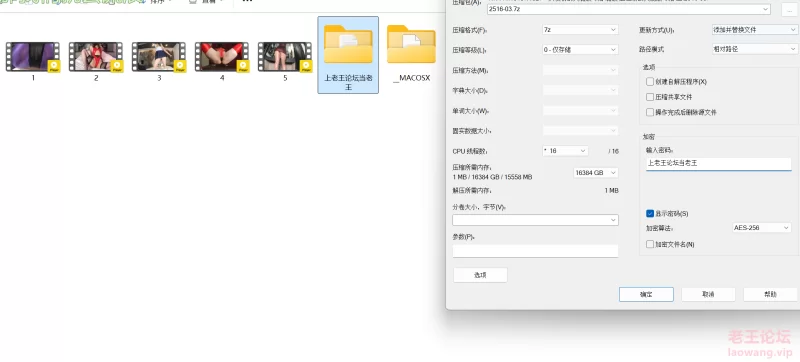Screen dimensions: 800x362
Task: Select the __MACOSX folder icon
Action: pos(411,44)
